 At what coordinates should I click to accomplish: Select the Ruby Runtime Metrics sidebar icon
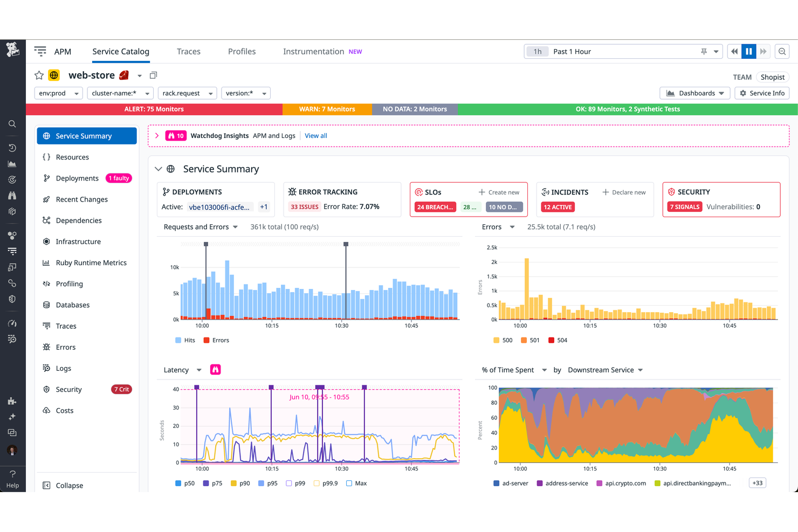pyautogui.click(x=47, y=262)
